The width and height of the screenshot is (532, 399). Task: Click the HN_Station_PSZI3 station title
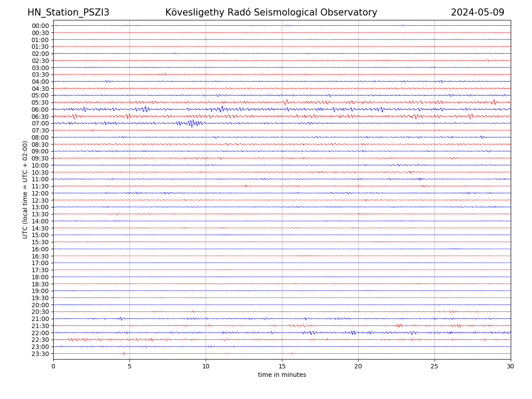click(68, 12)
